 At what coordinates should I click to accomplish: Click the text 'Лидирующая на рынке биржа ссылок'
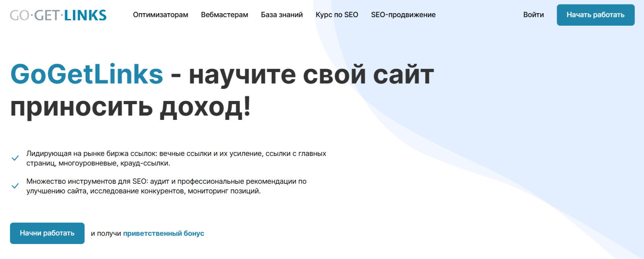[92, 154]
